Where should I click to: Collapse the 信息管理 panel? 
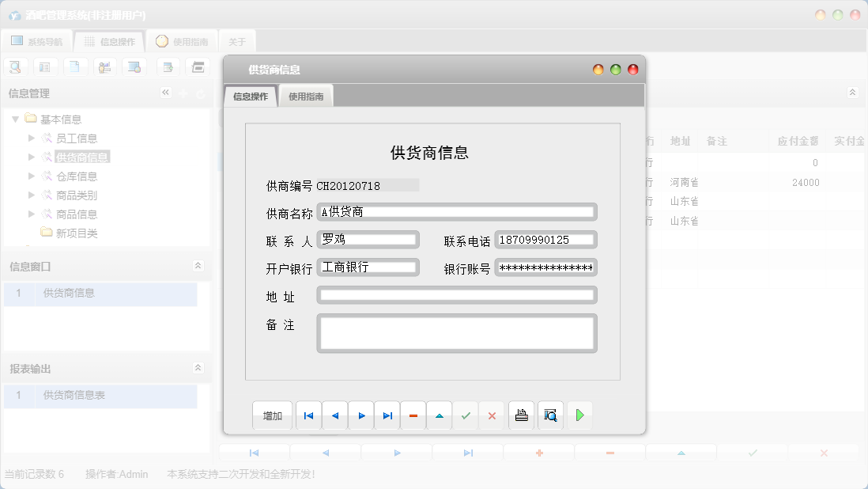(x=166, y=93)
